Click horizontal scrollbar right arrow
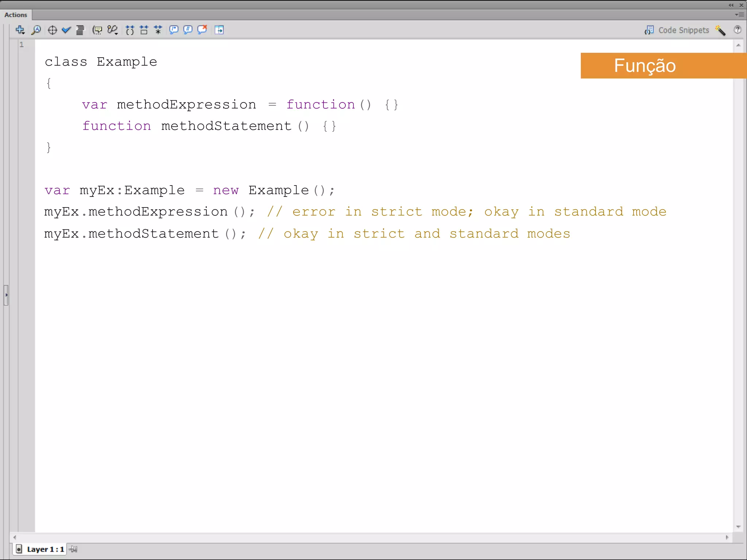 [x=727, y=537]
